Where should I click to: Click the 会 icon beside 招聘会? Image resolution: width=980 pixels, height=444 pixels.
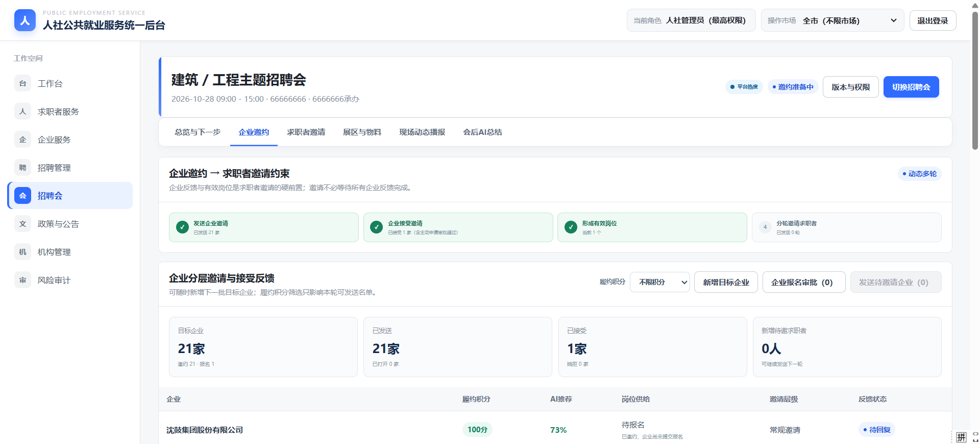[22, 196]
